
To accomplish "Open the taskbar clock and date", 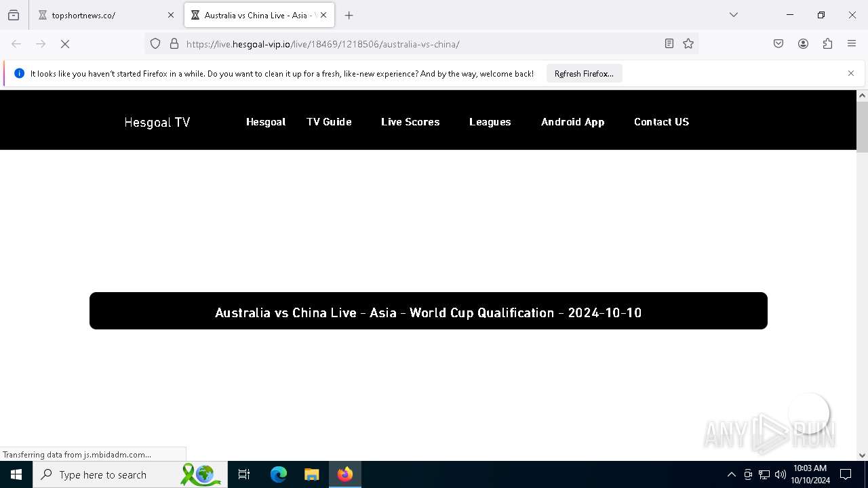I will point(810,474).
